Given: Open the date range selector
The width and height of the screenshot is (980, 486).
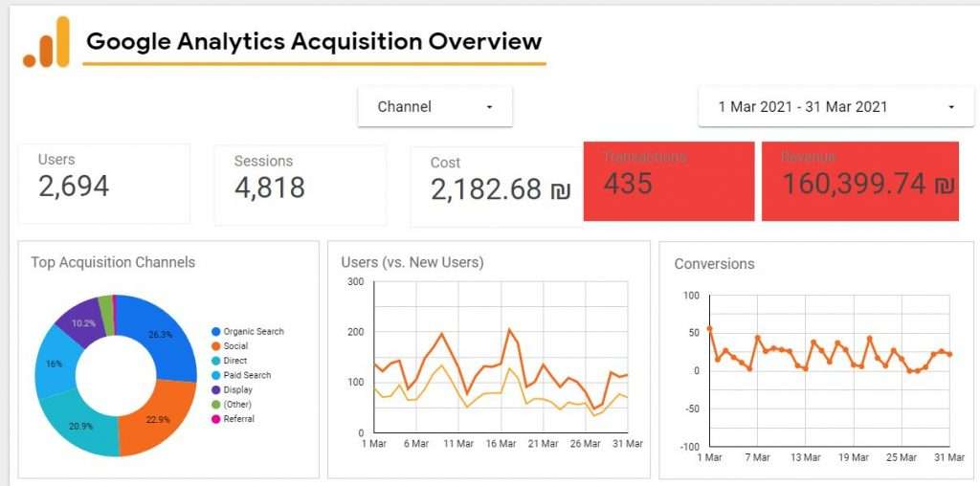Looking at the screenshot, I should click(x=835, y=107).
